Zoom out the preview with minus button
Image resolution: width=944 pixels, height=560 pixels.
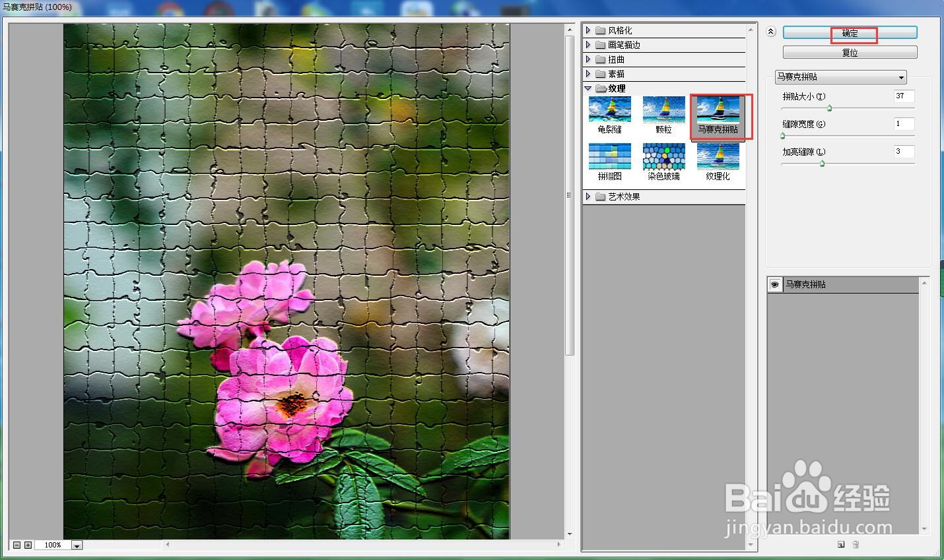(x=17, y=545)
